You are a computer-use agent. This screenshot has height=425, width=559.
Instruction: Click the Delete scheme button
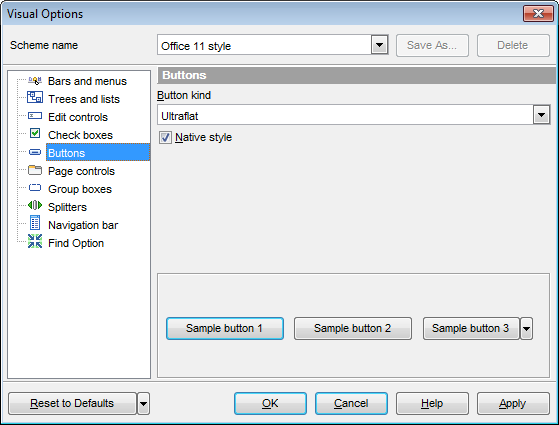513,45
